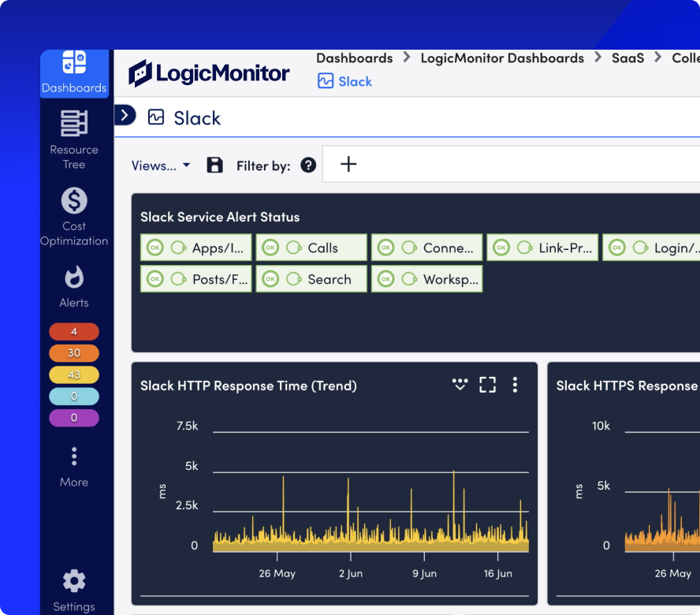Screen dimensions: 700x615
Task: Open the Search service status tile
Action: pyautogui.click(x=311, y=279)
